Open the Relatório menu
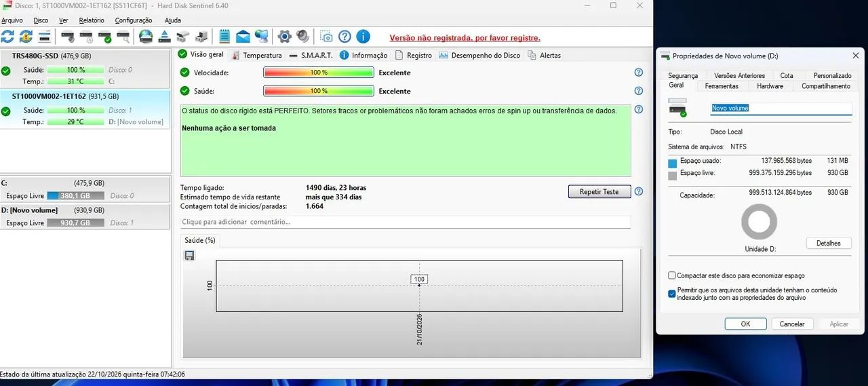The image size is (868, 386). (x=92, y=20)
